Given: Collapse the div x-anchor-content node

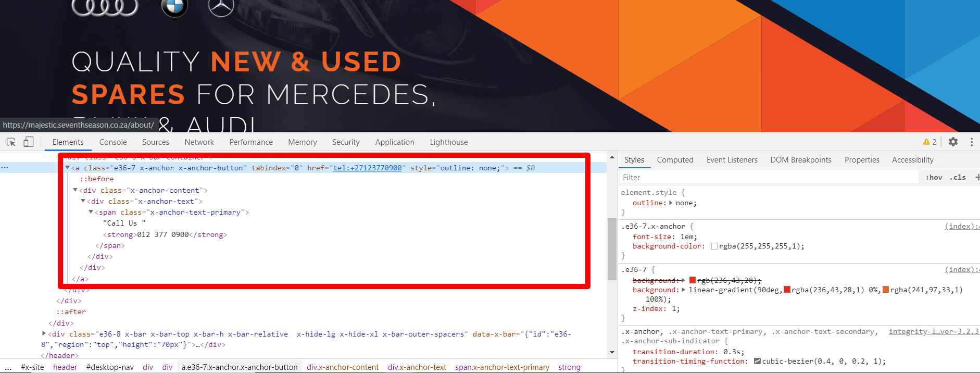Looking at the screenshot, I should coord(75,190).
